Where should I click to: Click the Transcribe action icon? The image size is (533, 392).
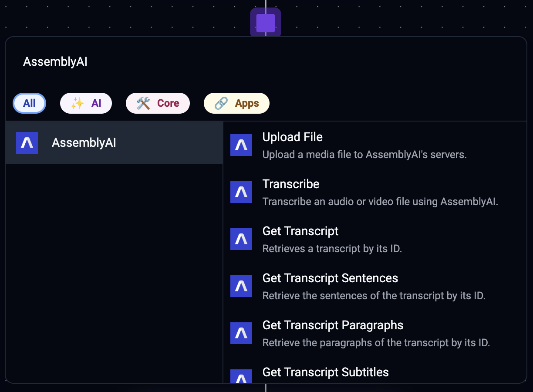[241, 192]
